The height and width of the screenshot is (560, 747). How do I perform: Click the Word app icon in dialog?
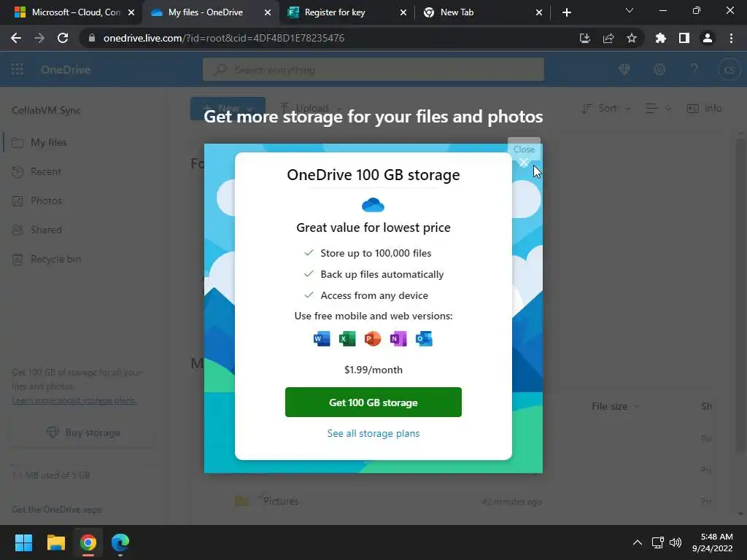coord(322,338)
